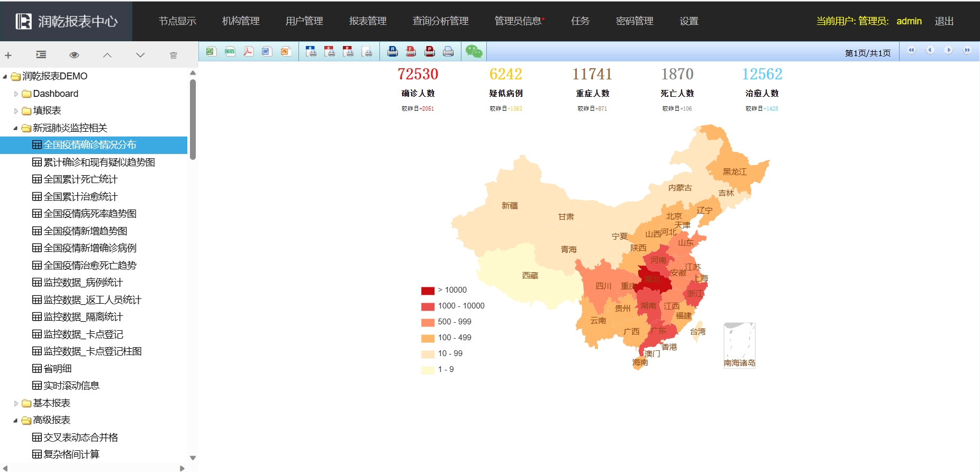Export report to PDF icon
The height and width of the screenshot is (472, 980).
coord(248,51)
